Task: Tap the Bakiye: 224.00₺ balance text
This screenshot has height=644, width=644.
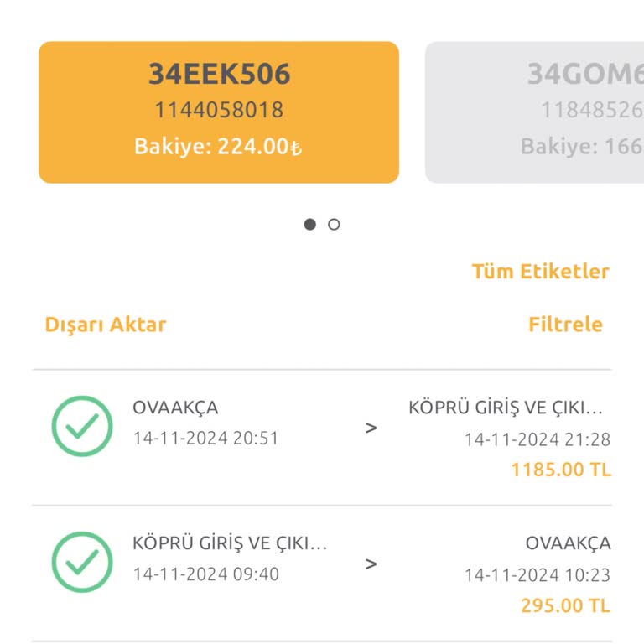Action: pyautogui.click(x=219, y=147)
